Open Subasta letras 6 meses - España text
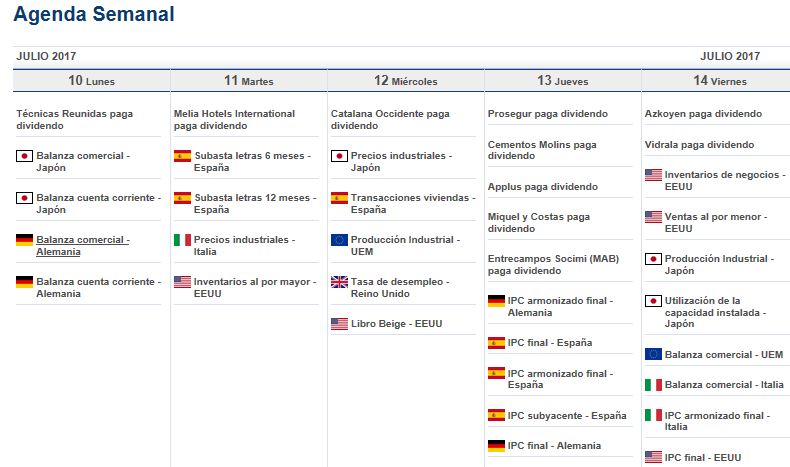 point(252,162)
